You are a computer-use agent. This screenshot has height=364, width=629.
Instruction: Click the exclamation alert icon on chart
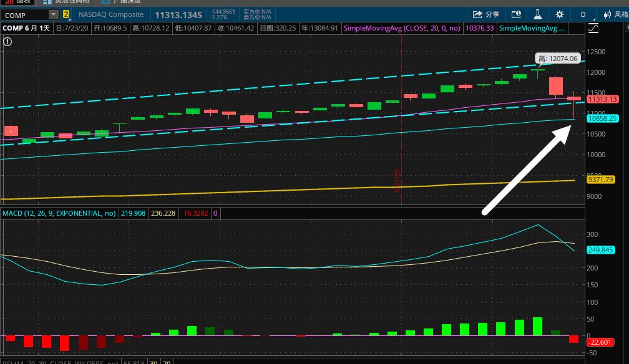[x=7, y=42]
